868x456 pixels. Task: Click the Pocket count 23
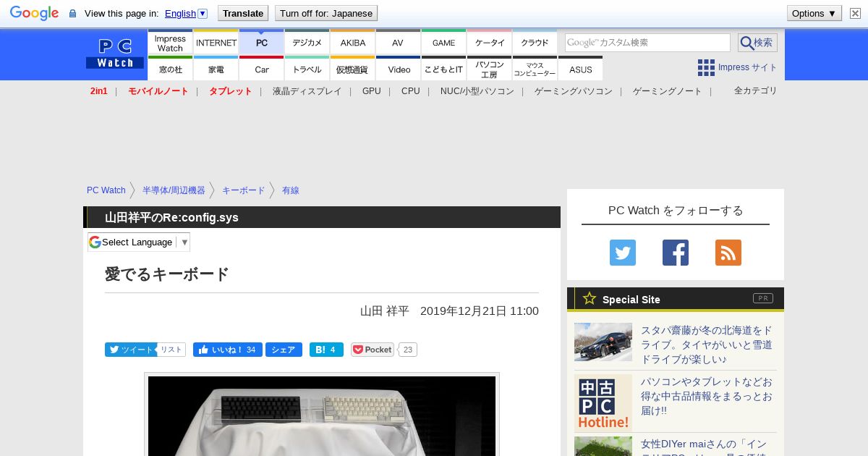tap(408, 350)
